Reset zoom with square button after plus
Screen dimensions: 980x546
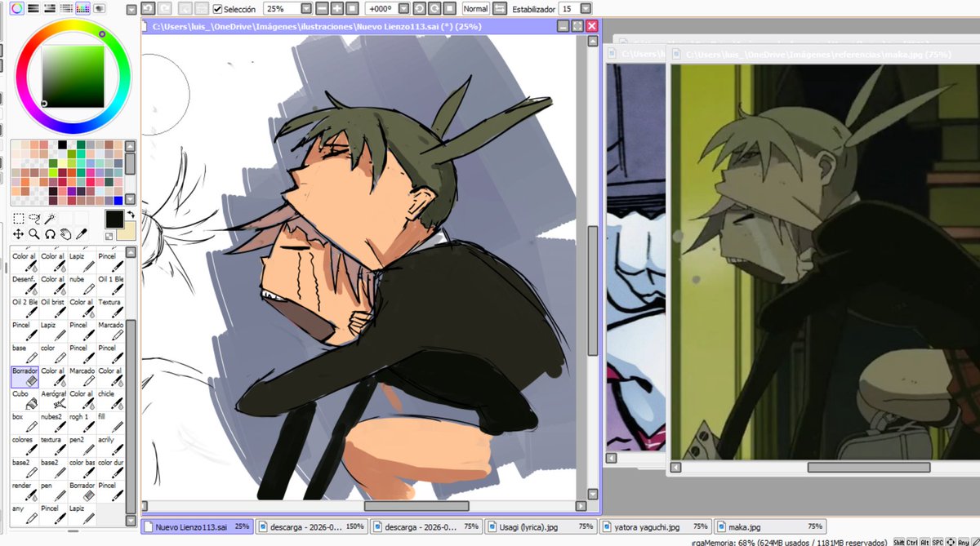(351, 8)
